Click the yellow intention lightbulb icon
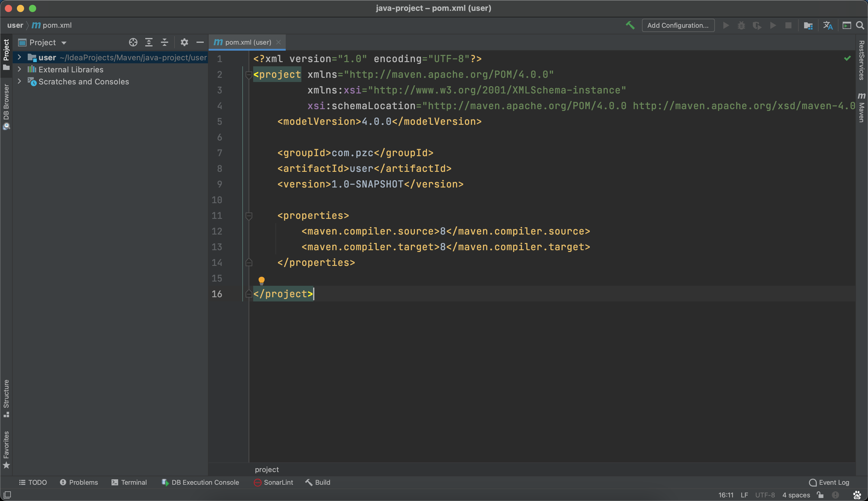Screen dimensions: 868x501 tap(262, 280)
